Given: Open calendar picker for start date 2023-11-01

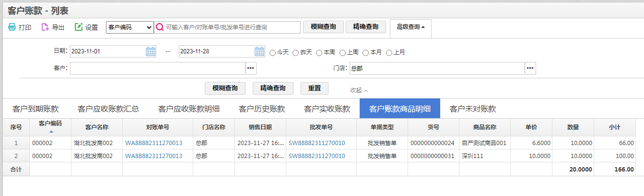Looking at the screenshot, I should (151, 51).
